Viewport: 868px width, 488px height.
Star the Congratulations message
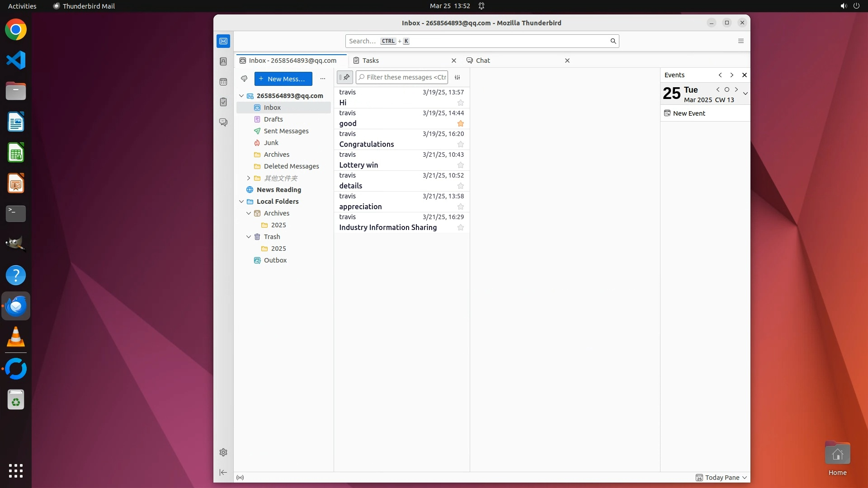click(x=460, y=145)
